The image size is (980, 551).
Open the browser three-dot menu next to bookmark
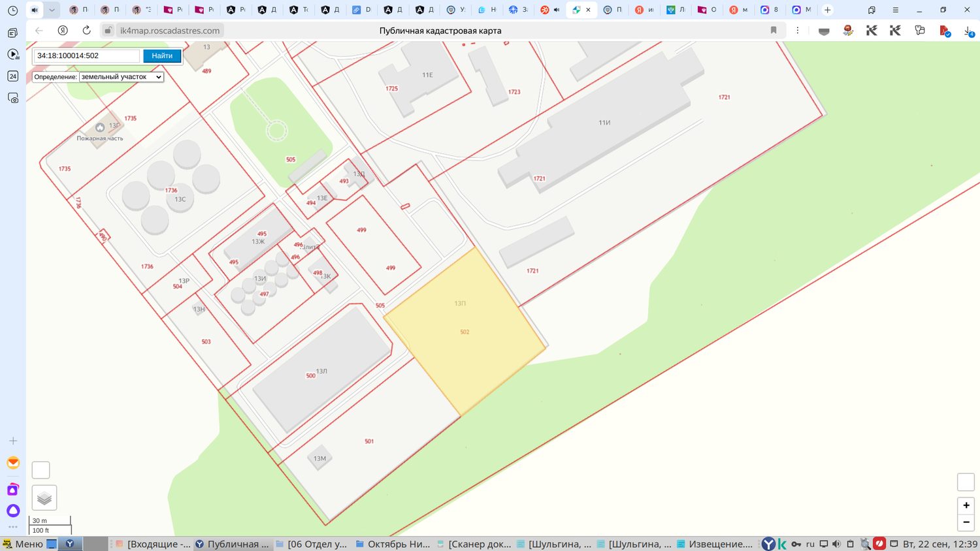798,31
